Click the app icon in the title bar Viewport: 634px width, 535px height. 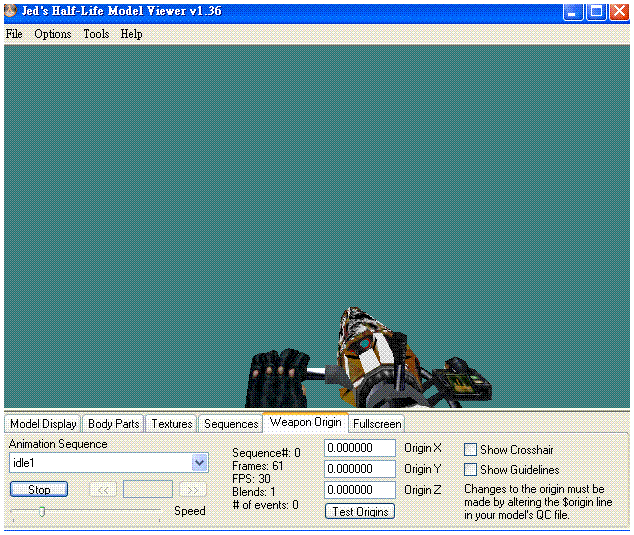point(10,11)
